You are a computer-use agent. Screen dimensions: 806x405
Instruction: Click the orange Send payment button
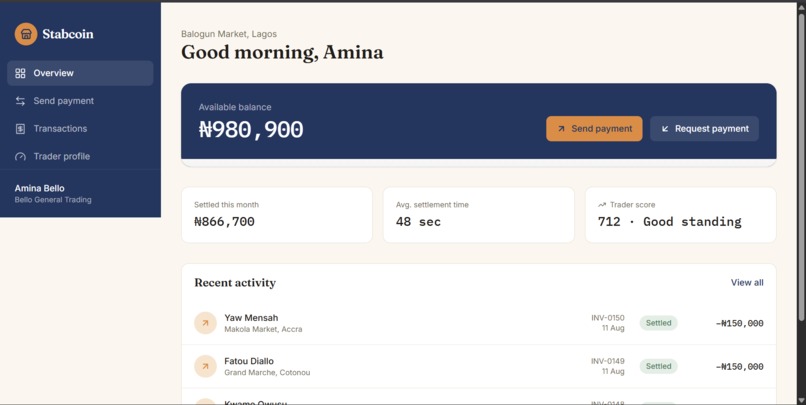pyautogui.click(x=594, y=128)
